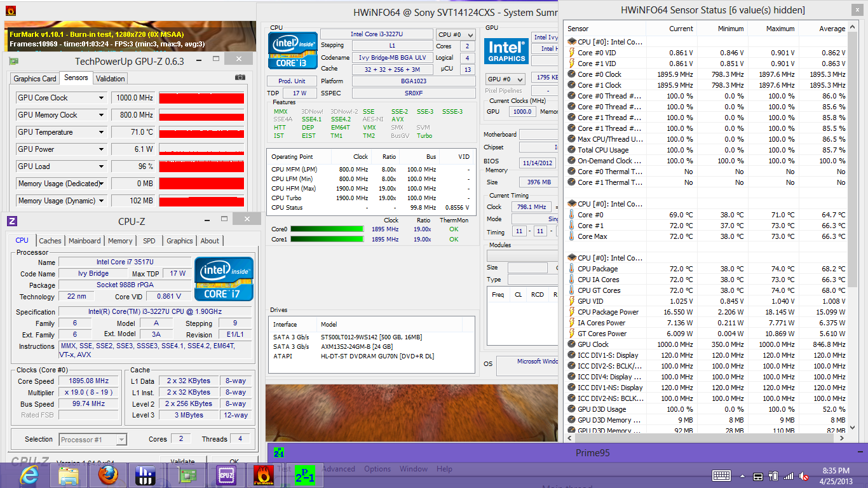This screenshot has height=488, width=868.
Task: Click the OK button in CPU-Z
Action: (234, 461)
